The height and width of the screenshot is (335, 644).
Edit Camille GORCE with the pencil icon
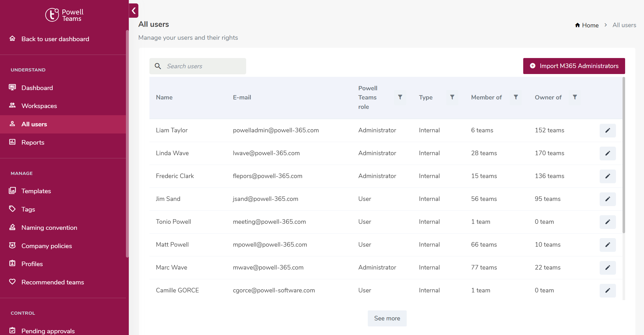(608, 290)
